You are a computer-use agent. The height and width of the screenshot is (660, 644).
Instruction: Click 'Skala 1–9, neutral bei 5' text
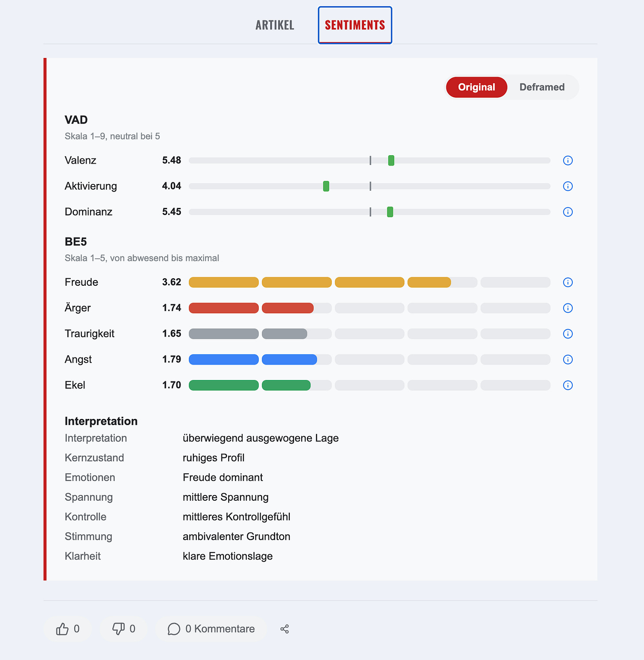pyautogui.click(x=112, y=136)
